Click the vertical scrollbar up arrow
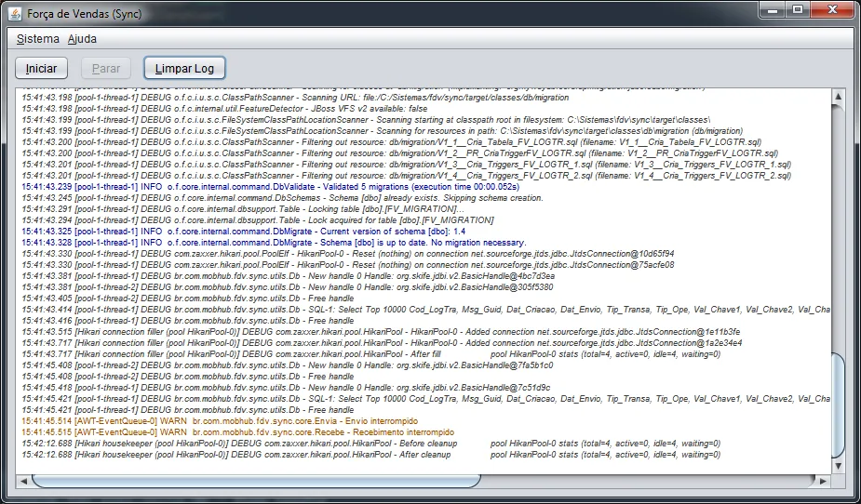 pyautogui.click(x=838, y=97)
